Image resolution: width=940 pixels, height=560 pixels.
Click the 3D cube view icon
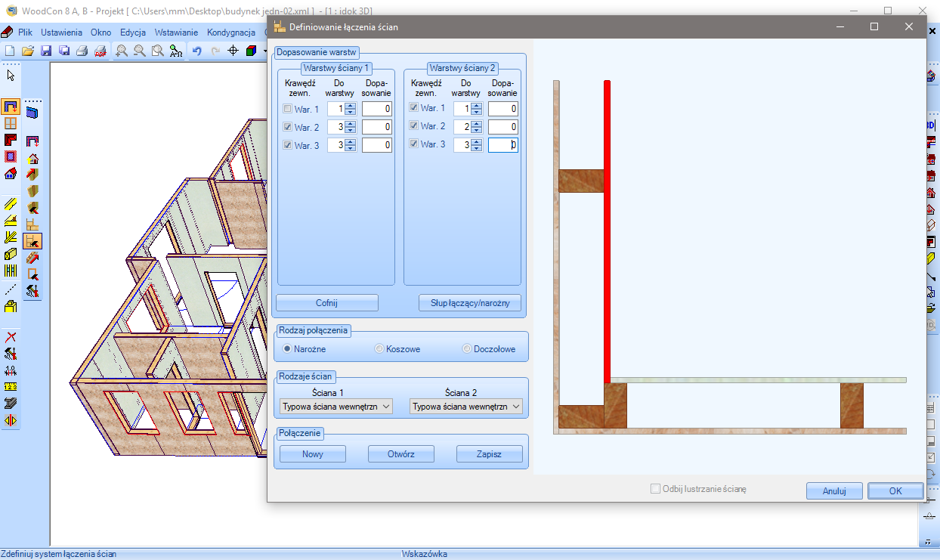coord(251,51)
